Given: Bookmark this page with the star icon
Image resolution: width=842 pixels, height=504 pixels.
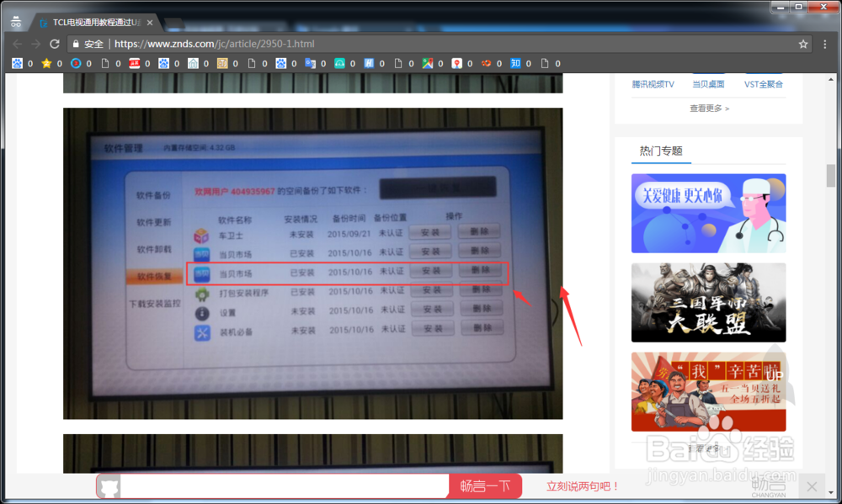Looking at the screenshot, I should click(802, 44).
